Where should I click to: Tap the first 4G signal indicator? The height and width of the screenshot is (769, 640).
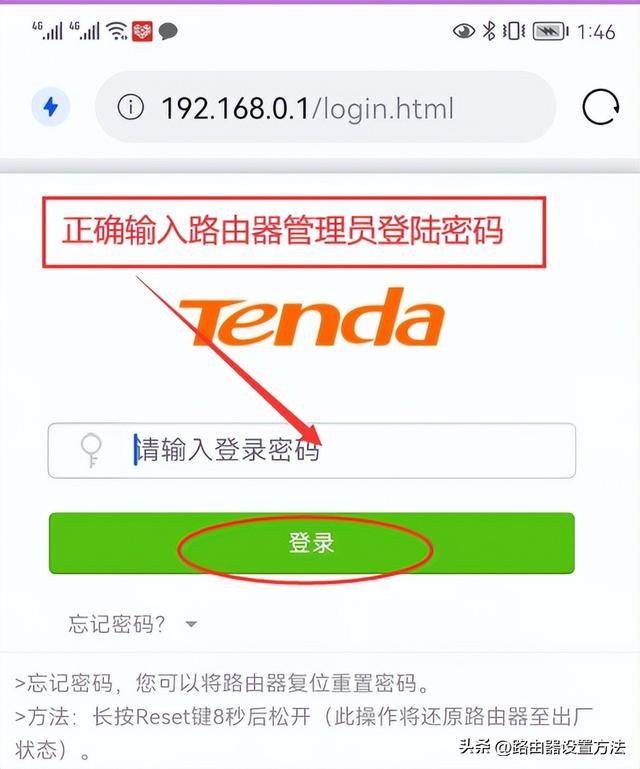coord(48,31)
